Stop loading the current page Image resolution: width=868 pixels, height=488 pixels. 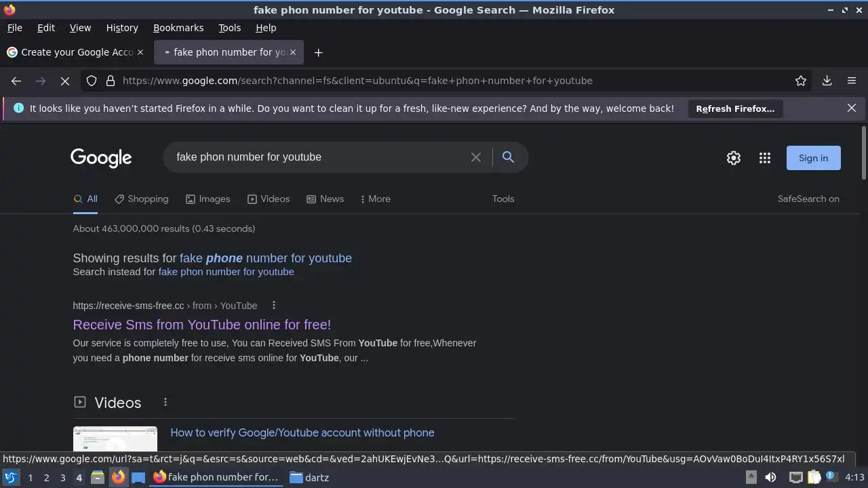(x=65, y=81)
